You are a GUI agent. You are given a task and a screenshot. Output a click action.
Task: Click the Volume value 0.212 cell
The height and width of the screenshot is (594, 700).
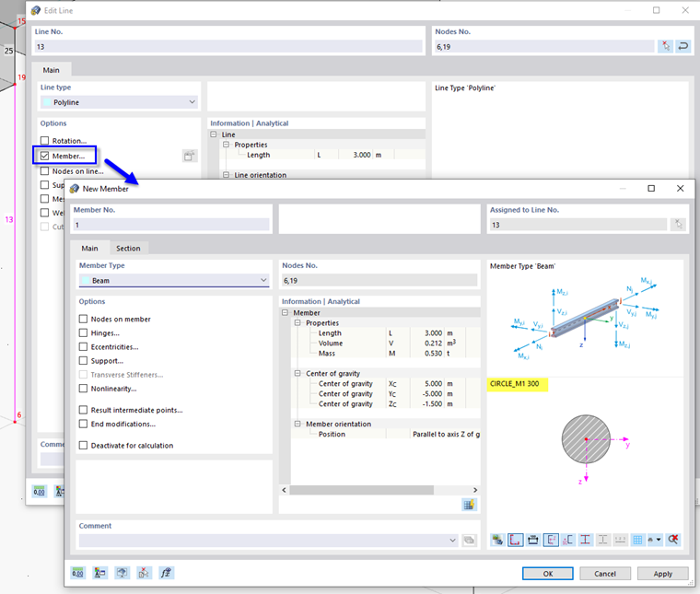(426, 343)
